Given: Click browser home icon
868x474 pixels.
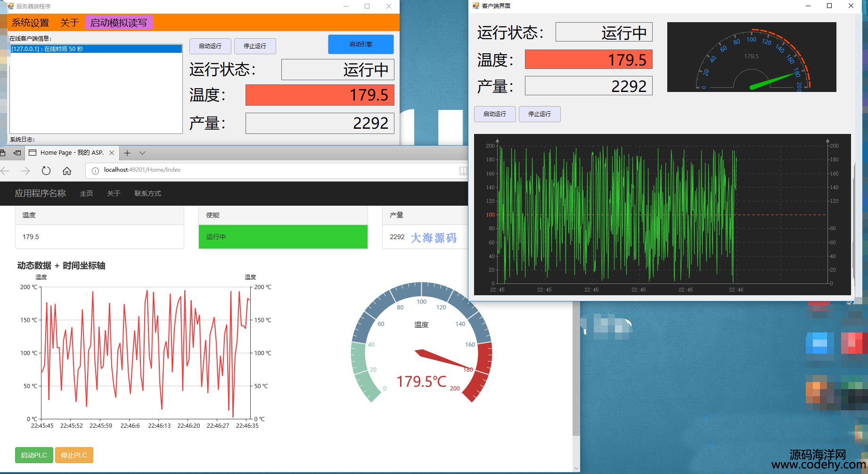Looking at the screenshot, I should 67,171.
